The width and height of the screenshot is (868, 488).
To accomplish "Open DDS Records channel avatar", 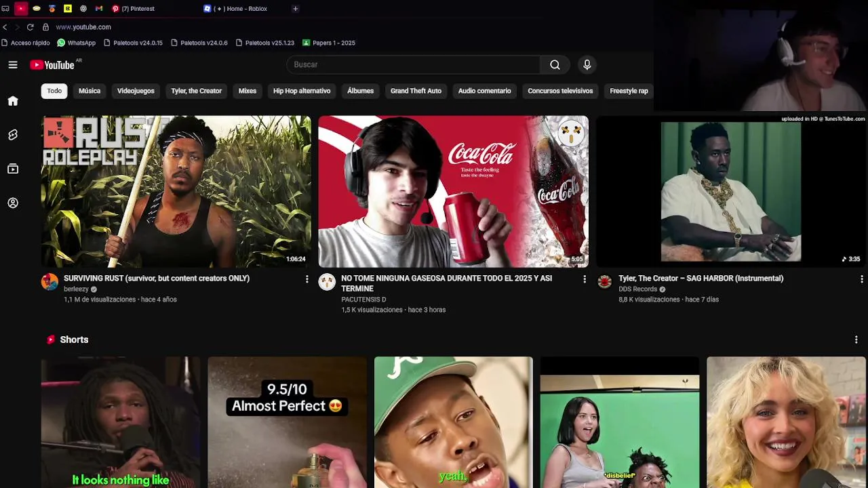I will [605, 282].
